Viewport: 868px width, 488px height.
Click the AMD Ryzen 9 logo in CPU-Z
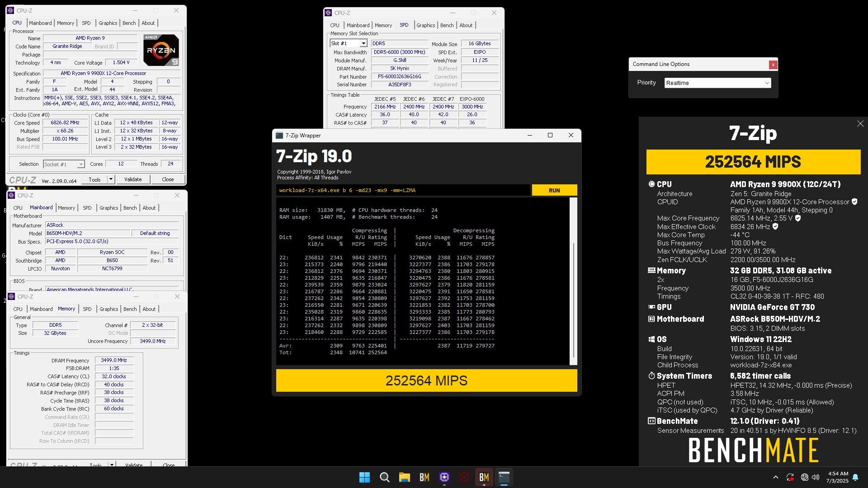[x=161, y=50]
